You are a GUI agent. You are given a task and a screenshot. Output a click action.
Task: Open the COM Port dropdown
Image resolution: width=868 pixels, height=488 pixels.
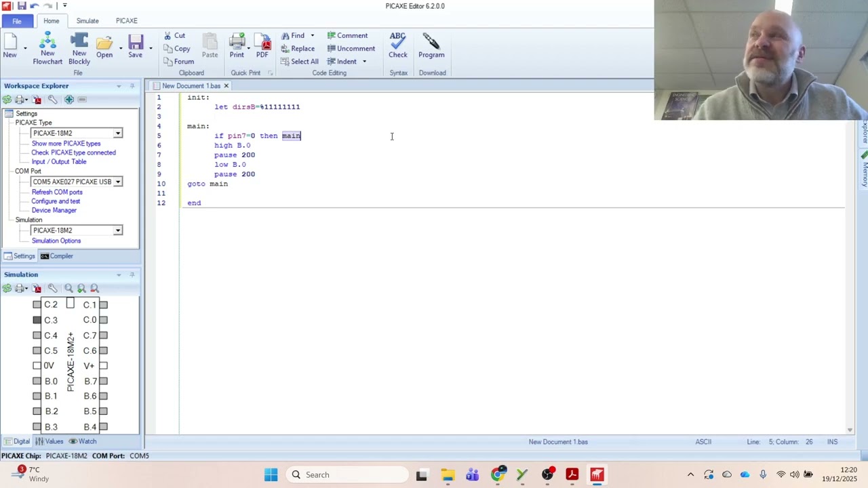pos(118,182)
